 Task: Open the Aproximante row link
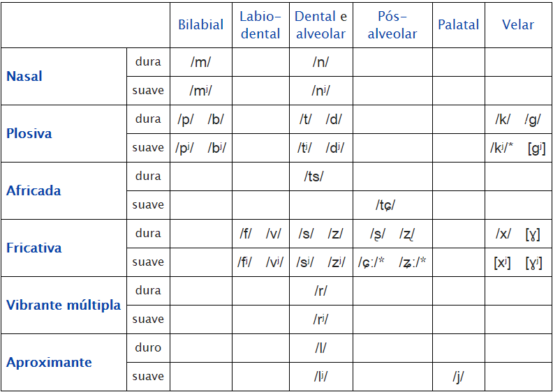pyautogui.click(x=49, y=363)
